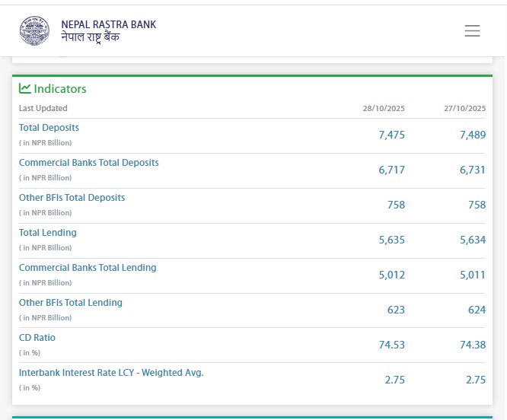Click the Indicators section heading
The height and width of the screenshot is (420, 507).
point(60,89)
